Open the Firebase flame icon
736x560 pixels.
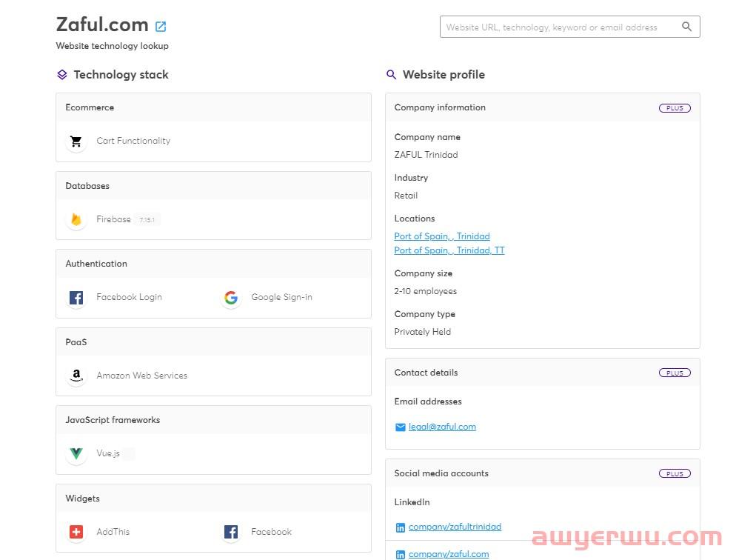click(76, 219)
